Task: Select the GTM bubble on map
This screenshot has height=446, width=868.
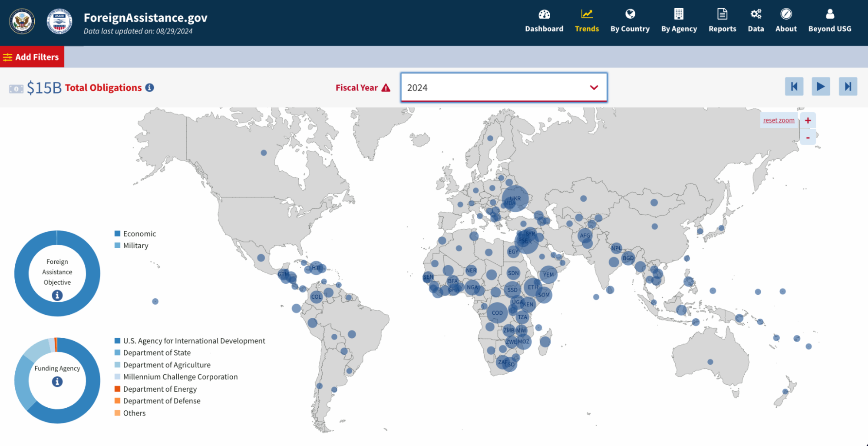Action: (284, 274)
